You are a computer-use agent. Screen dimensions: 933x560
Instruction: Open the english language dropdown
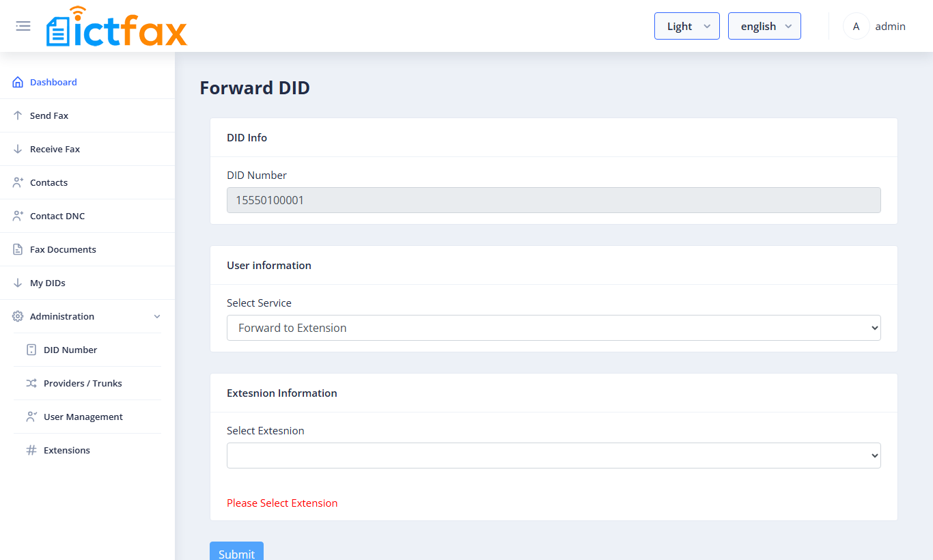coord(764,26)
